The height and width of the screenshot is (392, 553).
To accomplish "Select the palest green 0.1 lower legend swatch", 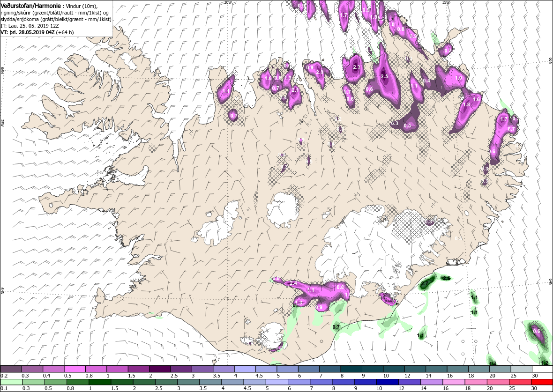I will (x=12, y=382).
